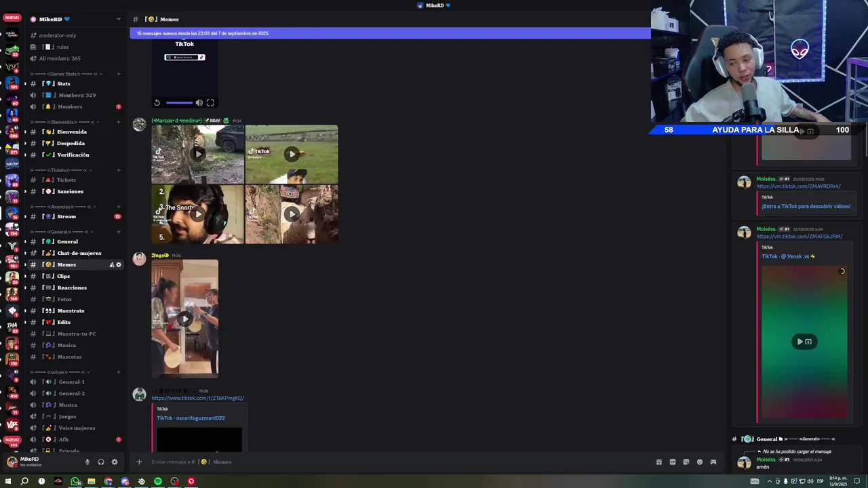Play the lion video thumbnail
Screen dimensions: 868x488
pyautogui.click(x=197, y=154)
